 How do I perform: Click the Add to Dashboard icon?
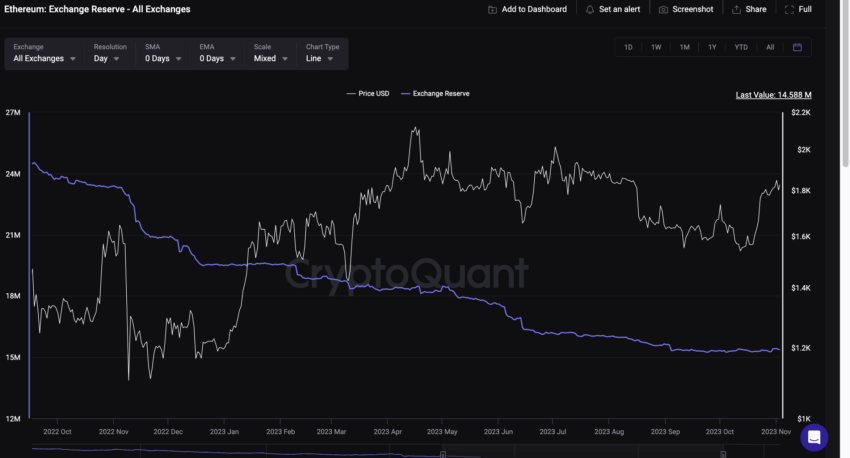point(492,10)
